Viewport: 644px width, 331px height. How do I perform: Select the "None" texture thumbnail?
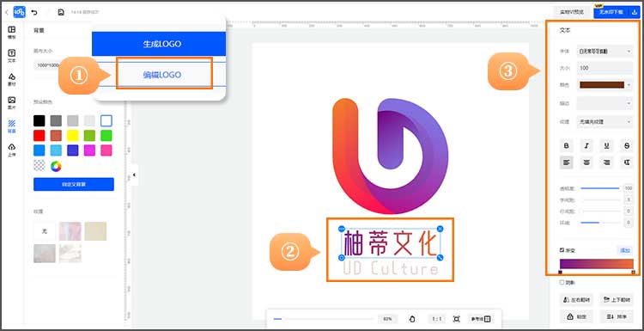[45, 231]
